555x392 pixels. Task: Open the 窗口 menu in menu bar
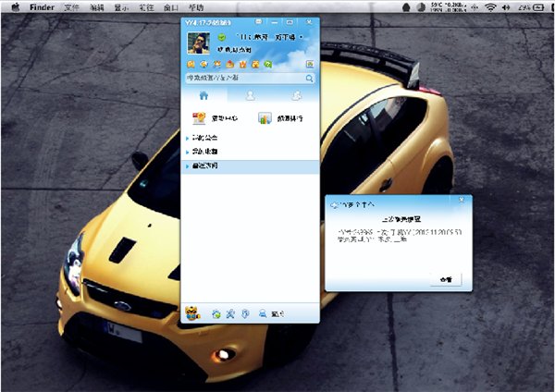[x=171, y=7]
